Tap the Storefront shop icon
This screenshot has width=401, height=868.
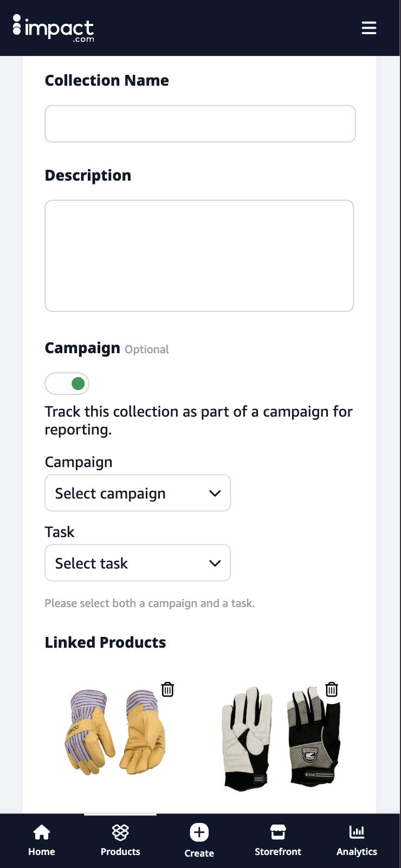[x=278, y=832]
